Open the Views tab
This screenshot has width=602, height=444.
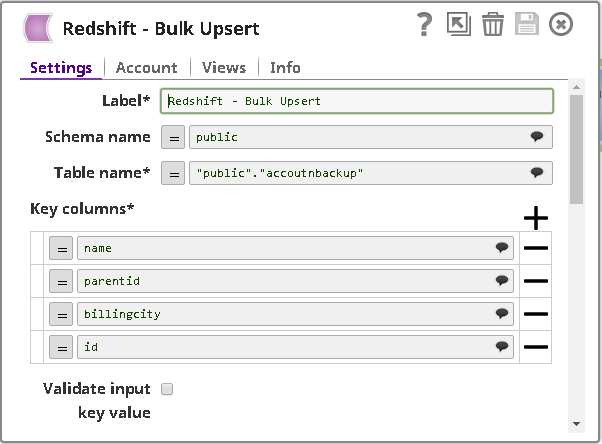224,68
